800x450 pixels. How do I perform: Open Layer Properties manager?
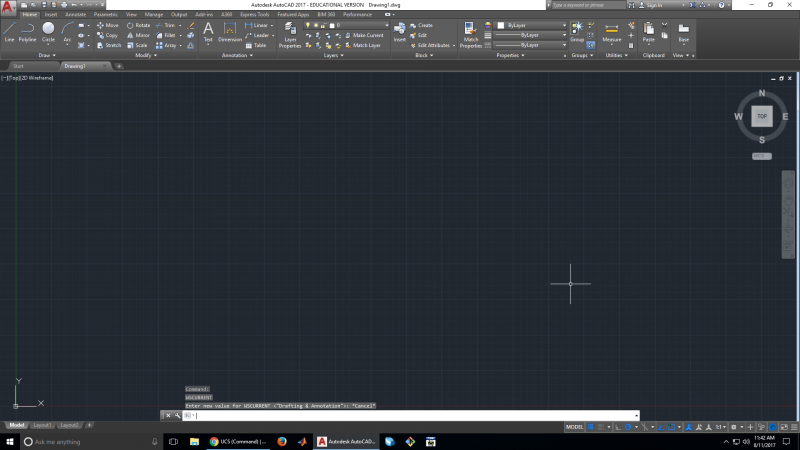(x=290, y=35)
